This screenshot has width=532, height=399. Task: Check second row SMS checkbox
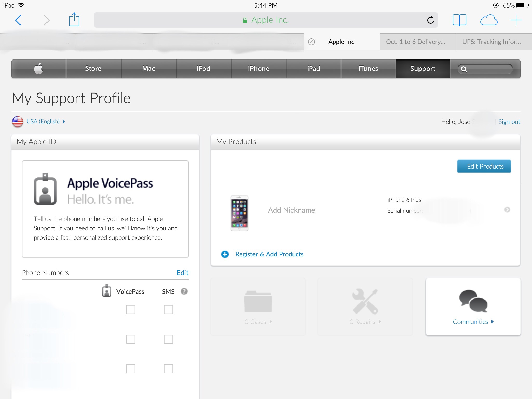tap(169, 339)
